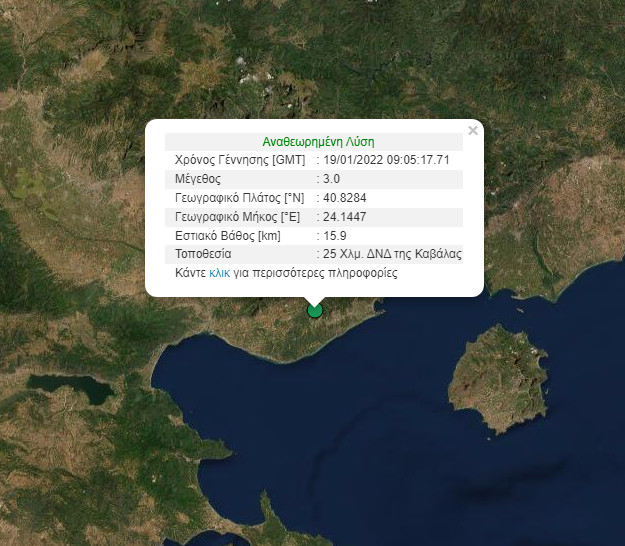Click the magnitude value 3.0

click(x=330, y=179)
